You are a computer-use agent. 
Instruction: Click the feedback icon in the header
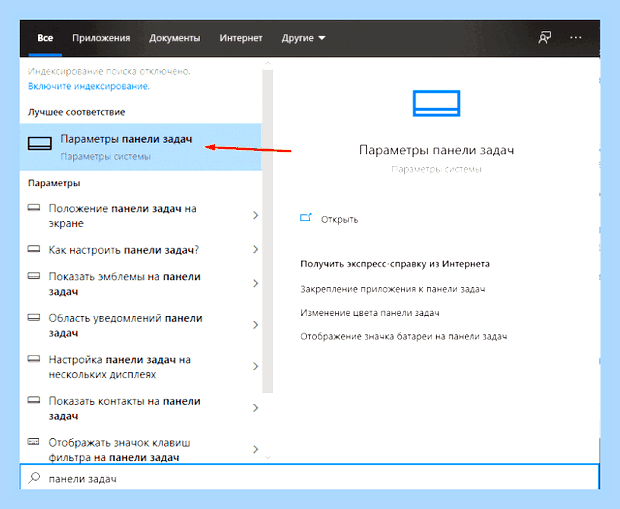click(544, 38)
